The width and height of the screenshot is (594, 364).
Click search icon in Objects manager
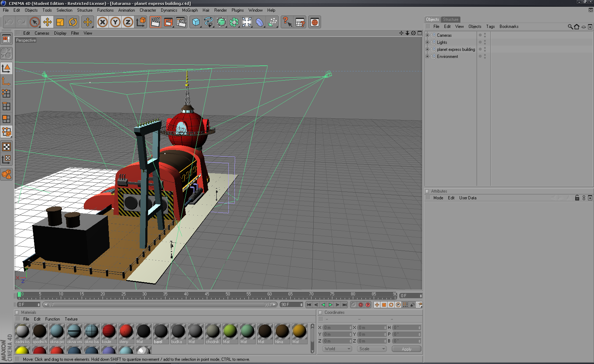click(x=570, y=27)
